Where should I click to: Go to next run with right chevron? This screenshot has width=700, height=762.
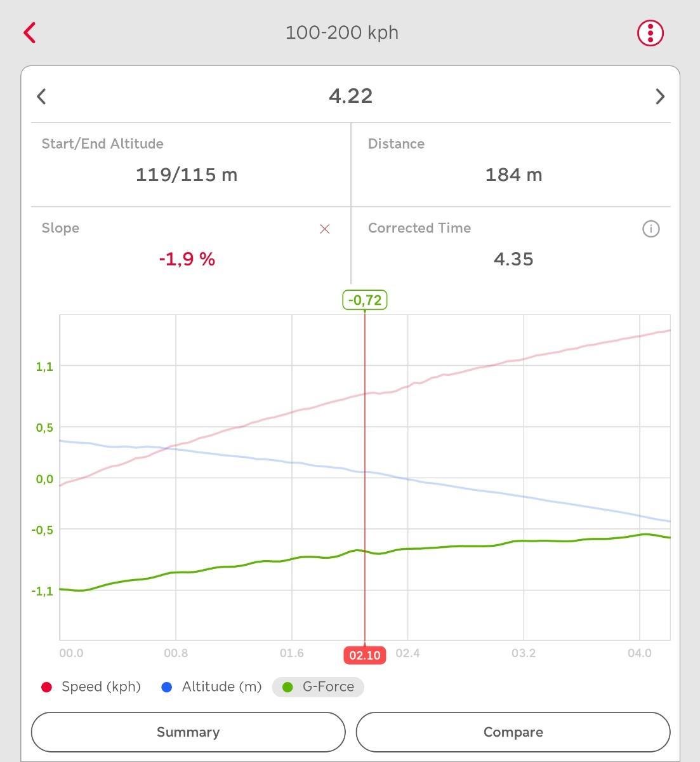[x=659, y=97]
